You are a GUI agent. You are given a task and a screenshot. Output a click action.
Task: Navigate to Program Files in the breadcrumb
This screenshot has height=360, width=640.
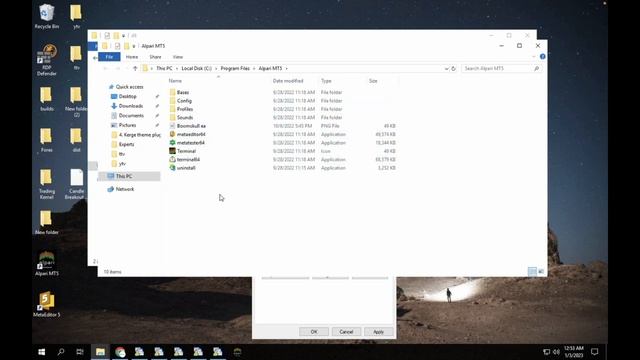coord(235,69)
